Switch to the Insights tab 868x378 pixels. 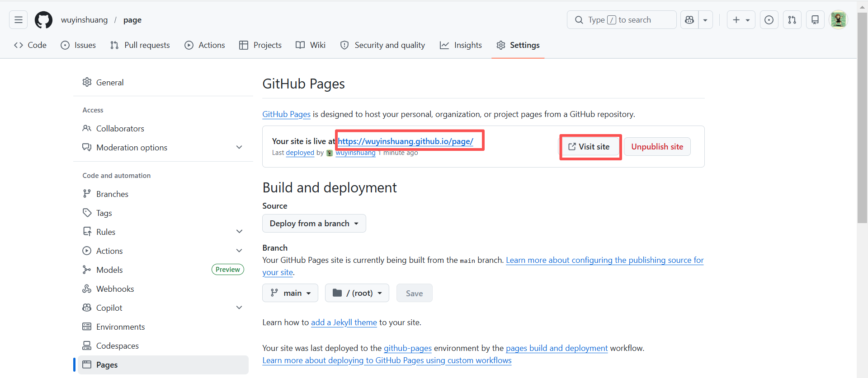pyautogui.click(x=461, y=45)
